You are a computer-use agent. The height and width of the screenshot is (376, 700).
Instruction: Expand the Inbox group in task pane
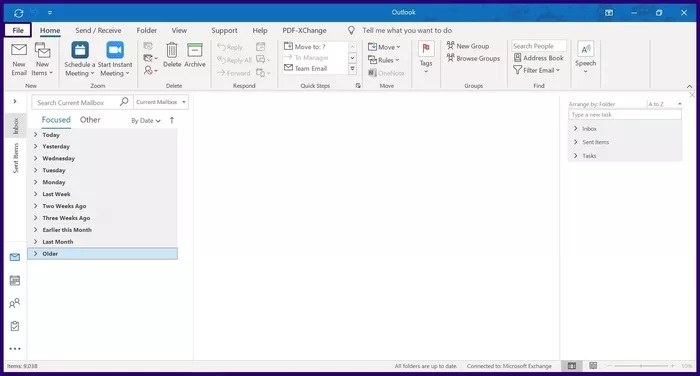[575, 129]
